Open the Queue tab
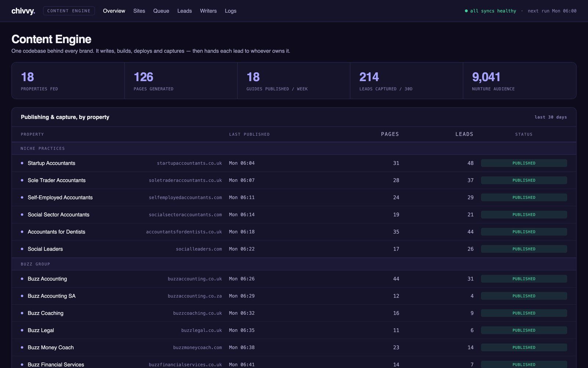Viewport: 588px width, 368px height. (161, 11)
